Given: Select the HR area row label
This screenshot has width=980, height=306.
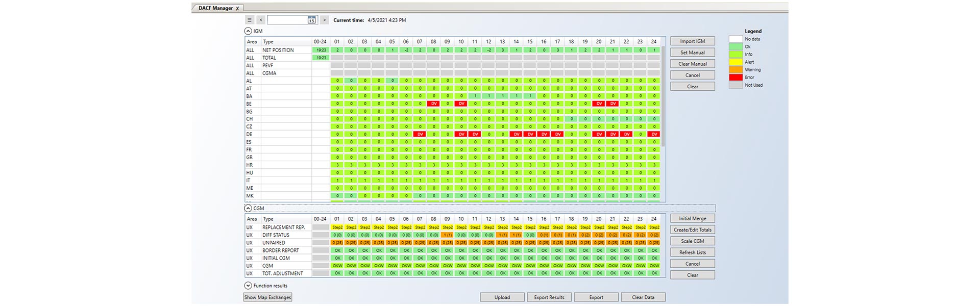Looking at the screenshot, I should pos(250,165).
